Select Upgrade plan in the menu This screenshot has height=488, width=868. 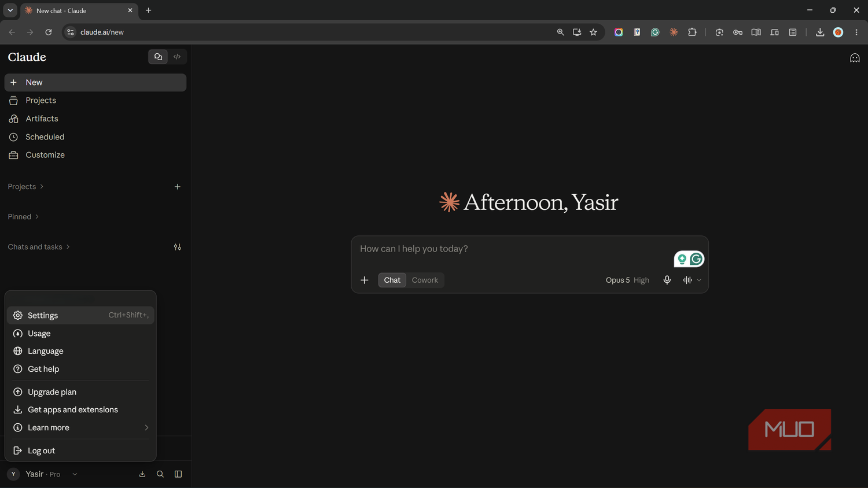click(x=80, y=392)
